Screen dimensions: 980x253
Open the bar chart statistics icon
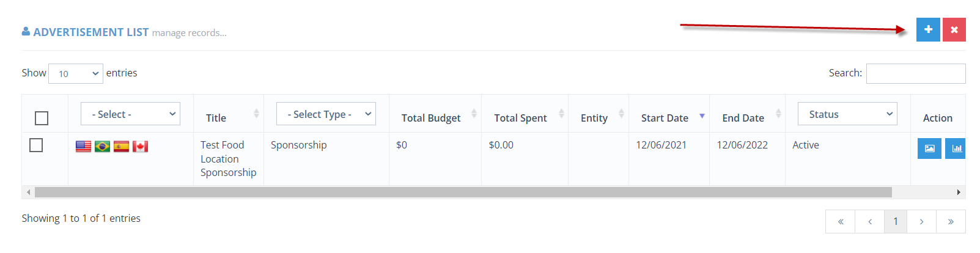point(956,148)
